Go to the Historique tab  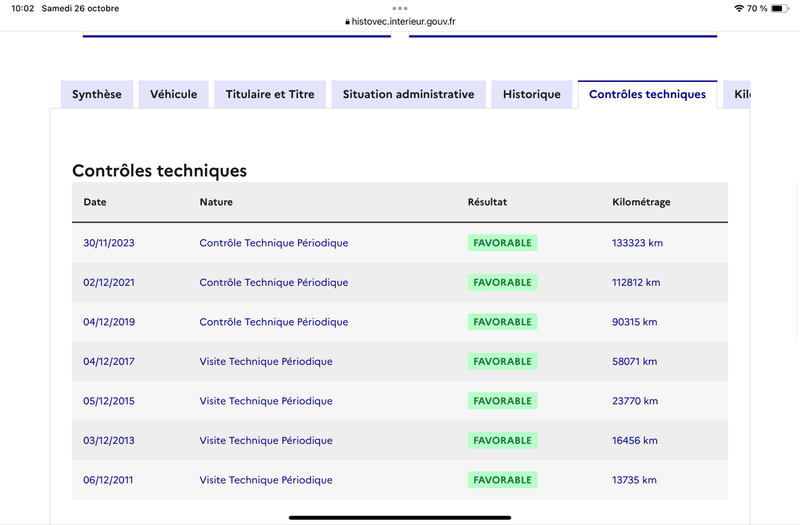pos(532,94)
